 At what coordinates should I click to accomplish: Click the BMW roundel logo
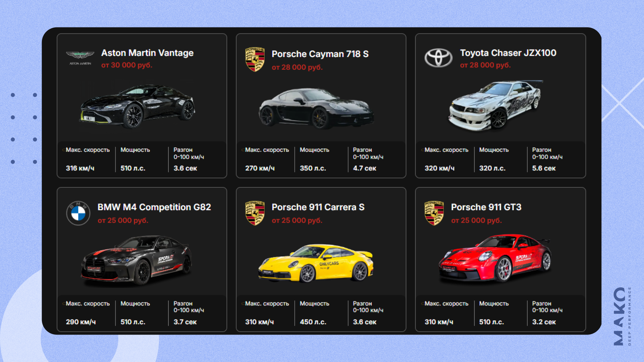click(78, 213)
